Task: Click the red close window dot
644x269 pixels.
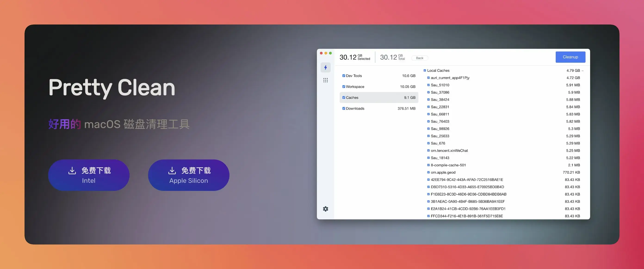Action: tap(321, 53)
